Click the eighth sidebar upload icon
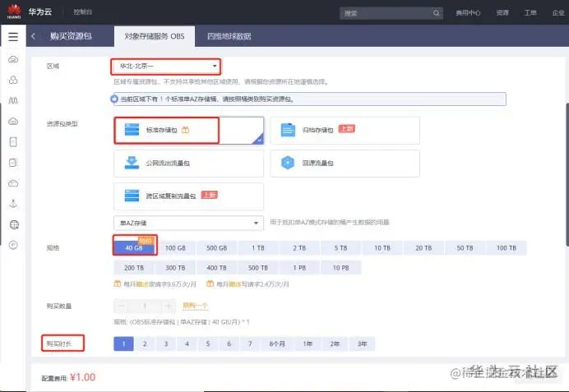 coord(13,204)
